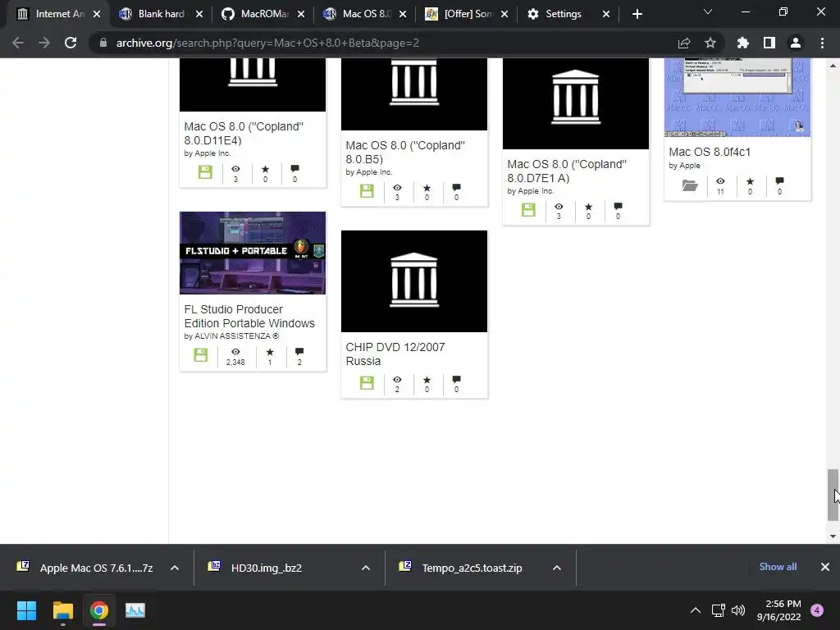Click reviews bubble on CHIP DVD card
Screen dimensions: 840x630
click(x=456, y=379)
